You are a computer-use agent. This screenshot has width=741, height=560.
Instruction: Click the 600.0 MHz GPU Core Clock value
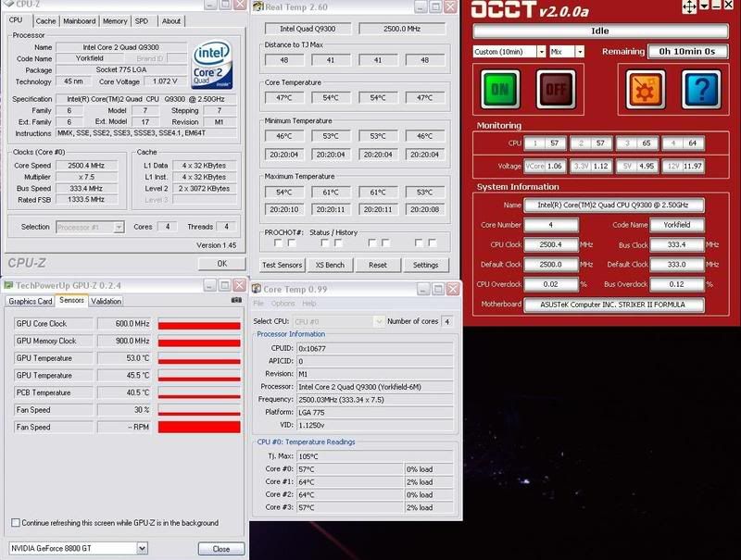pyautogui.click(x=124, y=323)
